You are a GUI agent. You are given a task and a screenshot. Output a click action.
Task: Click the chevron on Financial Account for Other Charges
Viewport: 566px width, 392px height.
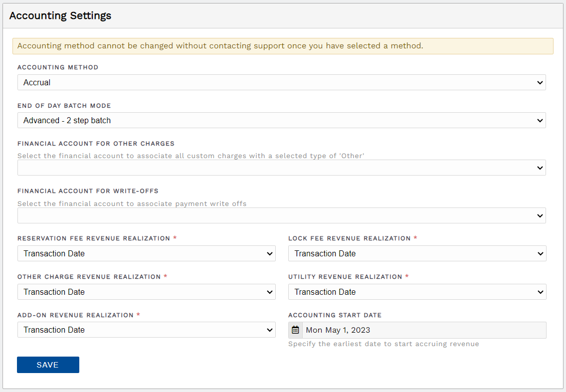coord(541,168)
